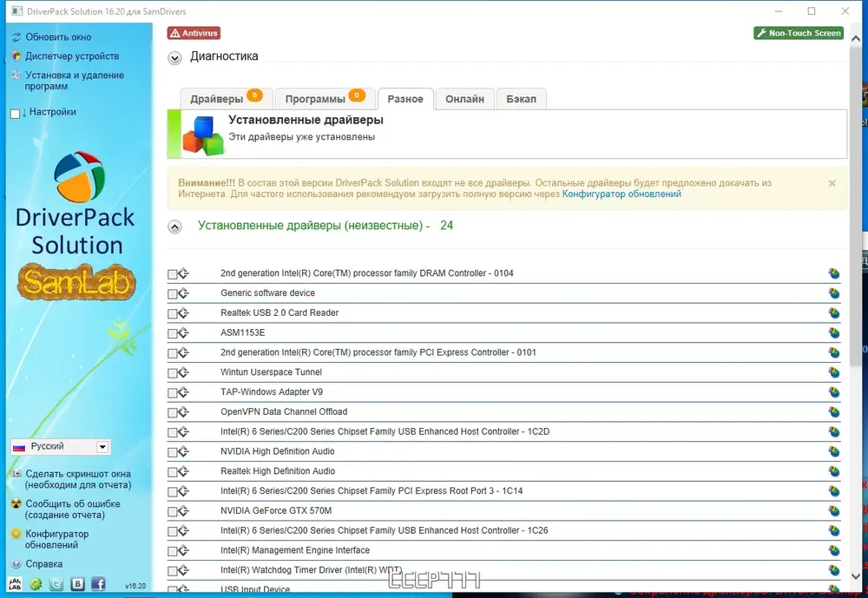Switch to the Программы tab
This screenshot has width=868, height=598.
click(325, 99)
